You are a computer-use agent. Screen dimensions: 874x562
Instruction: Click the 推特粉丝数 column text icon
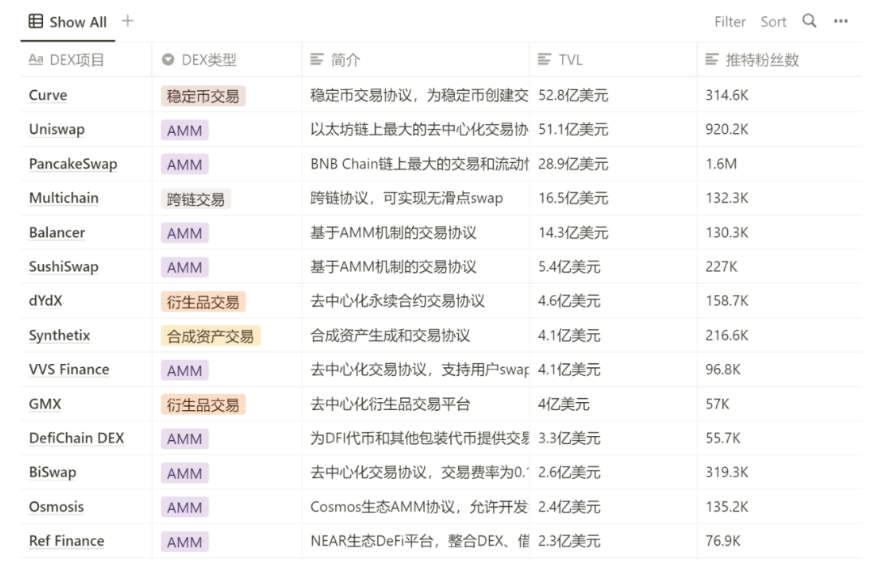click(712, 59)
